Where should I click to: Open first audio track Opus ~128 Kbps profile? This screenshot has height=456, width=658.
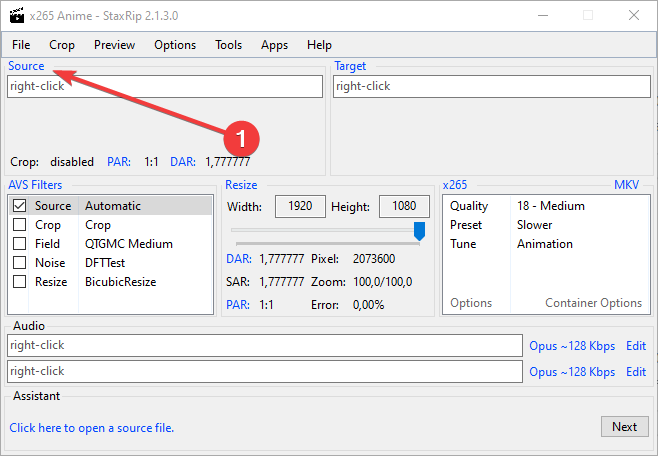click(x=572, y=346)
